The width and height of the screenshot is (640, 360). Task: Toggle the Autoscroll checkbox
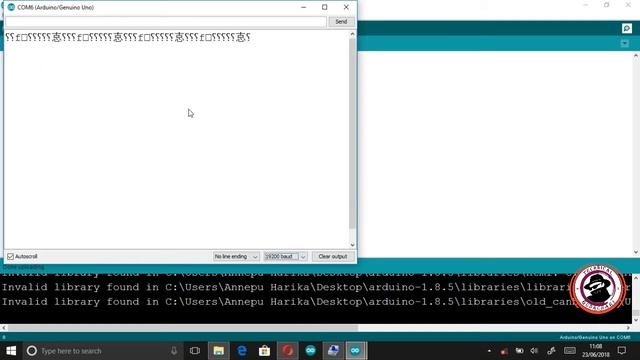coord(11,256)
